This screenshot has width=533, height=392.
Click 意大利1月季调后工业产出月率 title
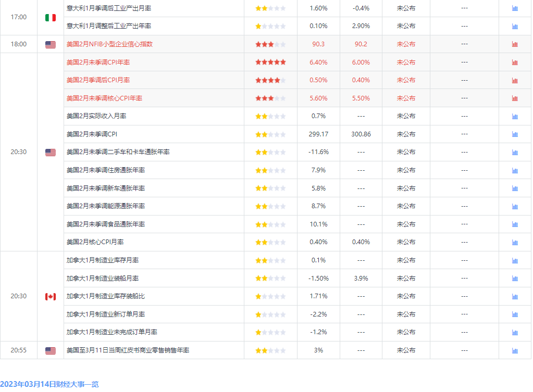point(109,8)
